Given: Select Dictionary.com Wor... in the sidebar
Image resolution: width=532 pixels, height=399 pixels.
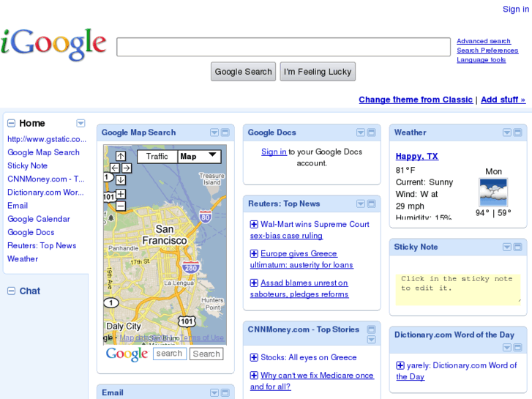Looking at the screenshot, I should [x=45, y=193].
